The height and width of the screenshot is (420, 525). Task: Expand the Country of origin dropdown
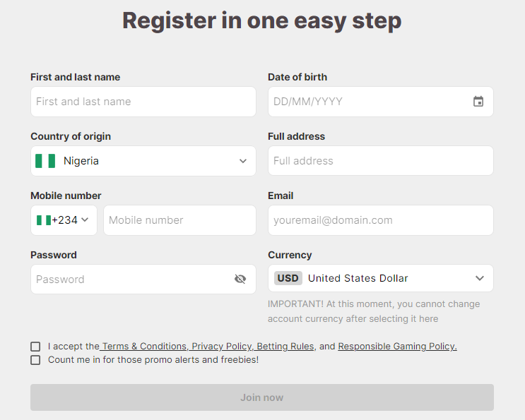pos(242,161)
